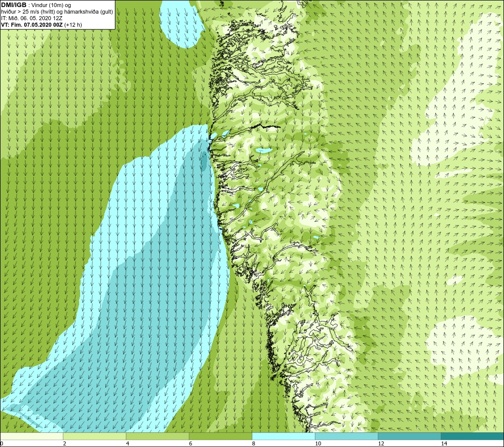Click the '4' label on the wind scale
This screenshot has width=504, height=447.
(x=128, y=443)
